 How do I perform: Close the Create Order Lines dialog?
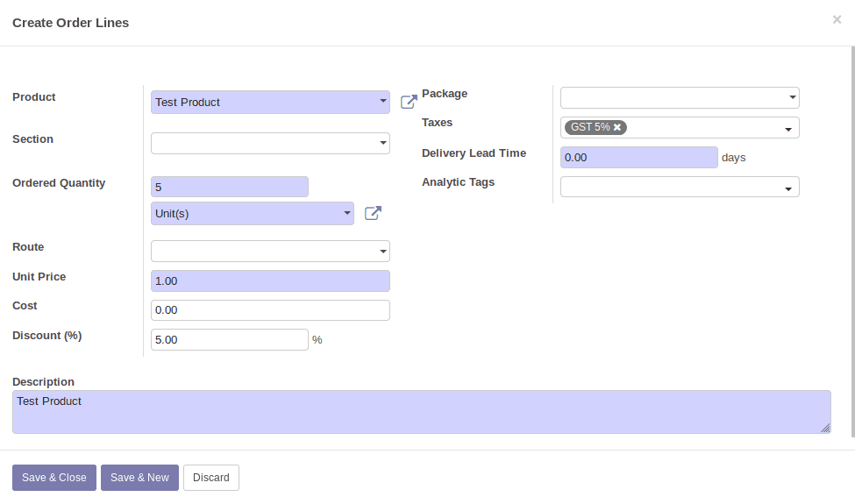tap(837, 20)
